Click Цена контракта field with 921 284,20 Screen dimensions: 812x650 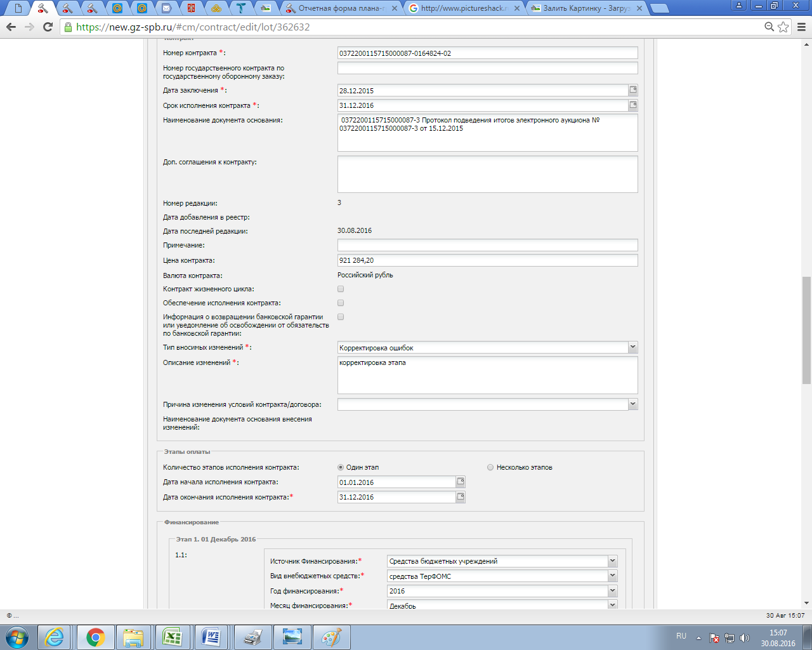click(x=487, y=260)
